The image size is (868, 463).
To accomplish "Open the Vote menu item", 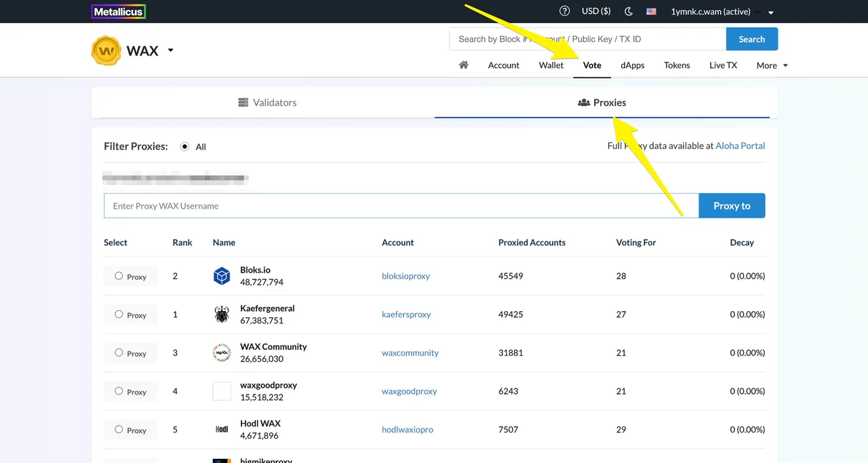I will [592, 65].
